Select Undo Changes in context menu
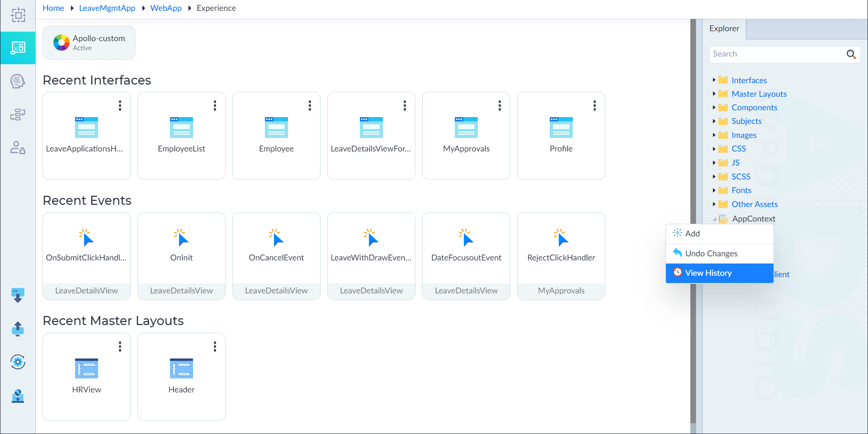Viewport: 868px width, 434px height. (x=720, y=254)
